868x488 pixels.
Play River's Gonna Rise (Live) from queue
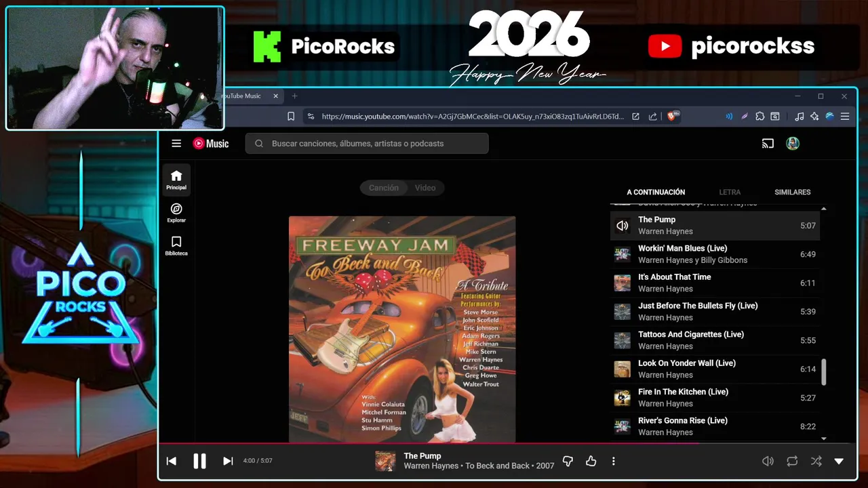point(715,426)
